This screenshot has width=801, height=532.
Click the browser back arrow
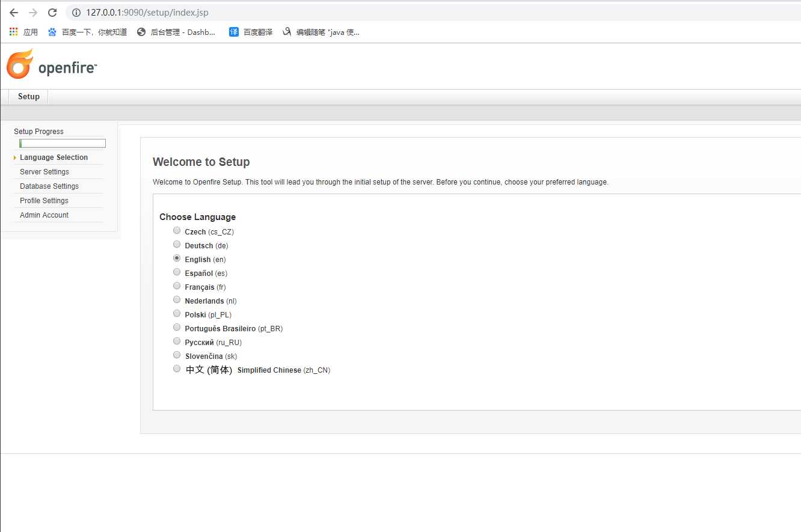tap(13, 13)
